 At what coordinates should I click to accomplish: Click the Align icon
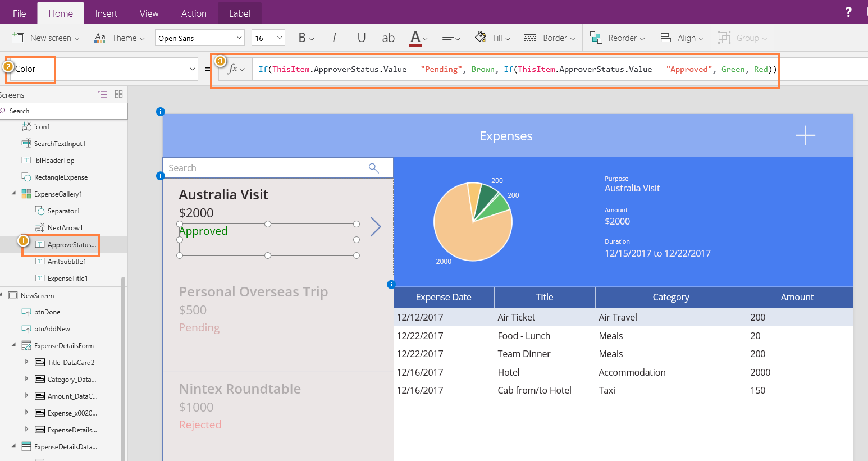(664, 38)
